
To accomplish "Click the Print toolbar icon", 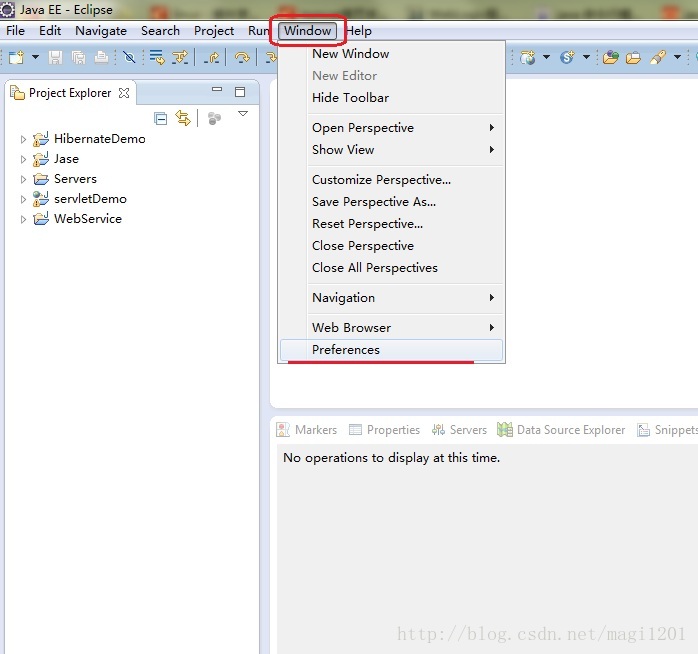I will pos(101,57).
